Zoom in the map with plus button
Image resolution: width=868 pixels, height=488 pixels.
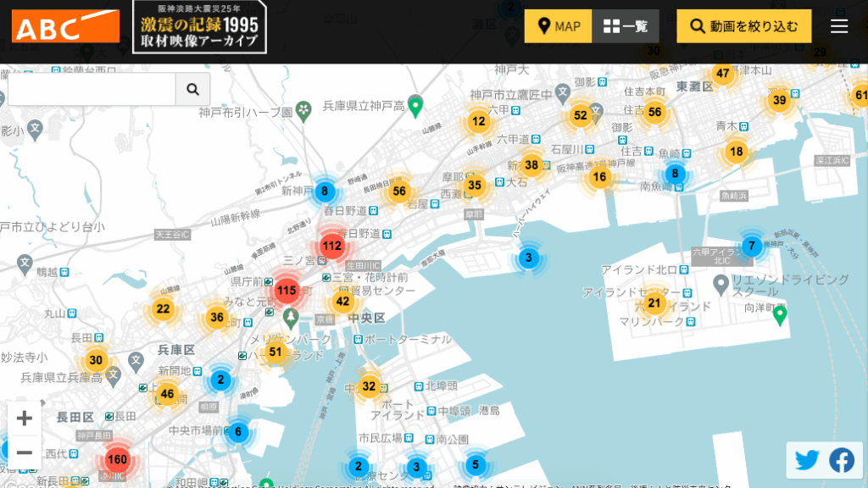click(25, 419)
